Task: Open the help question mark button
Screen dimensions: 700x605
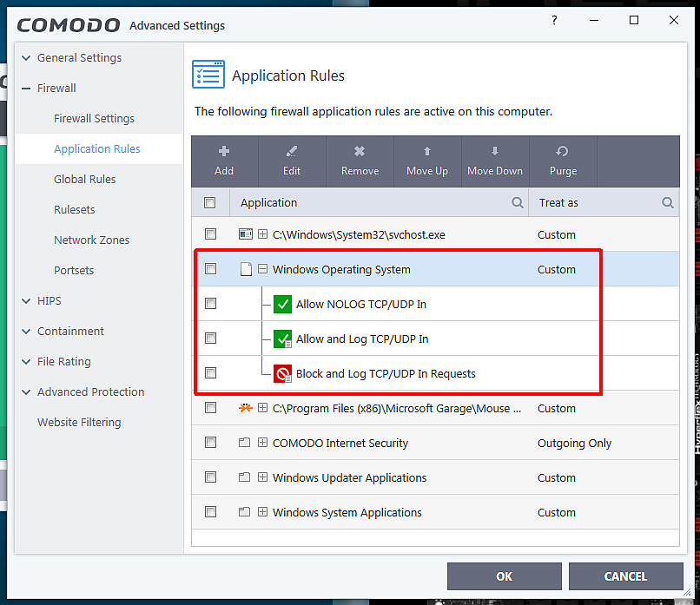Action: pyautogui.click(x=554, y=20)
